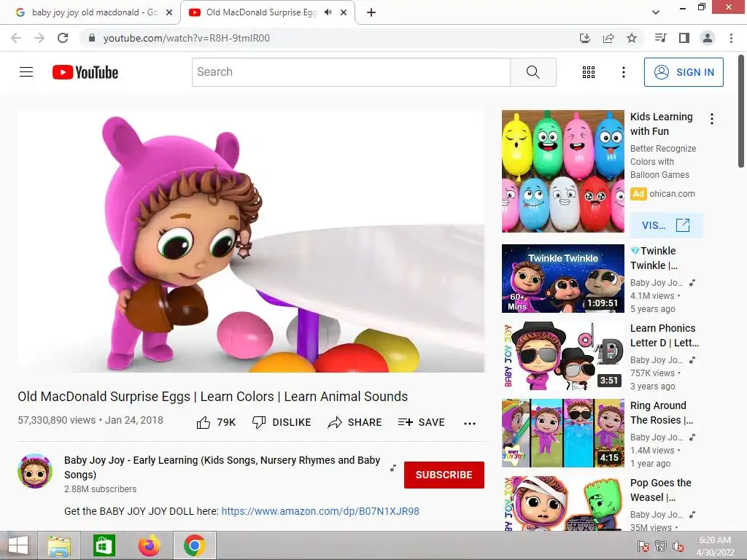Screen dimensions: 747x560
Task: Open YouTube settings three-dot menu
Action: click(623, 72)
